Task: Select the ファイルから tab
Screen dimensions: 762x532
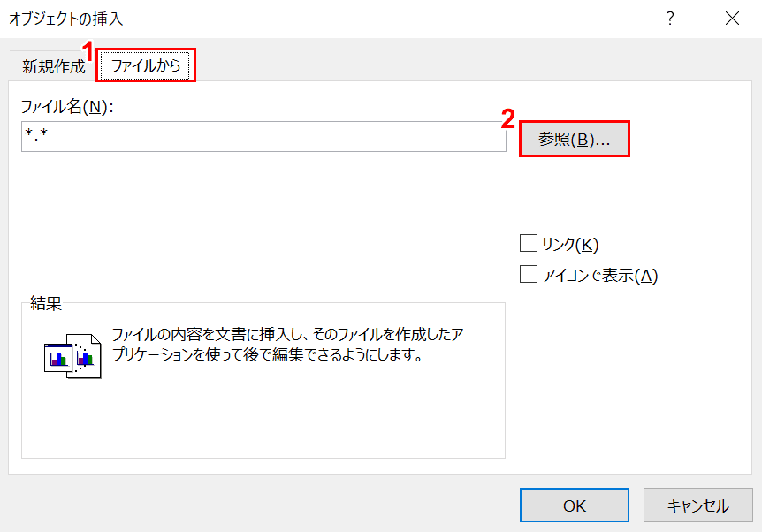Action: 146,66
